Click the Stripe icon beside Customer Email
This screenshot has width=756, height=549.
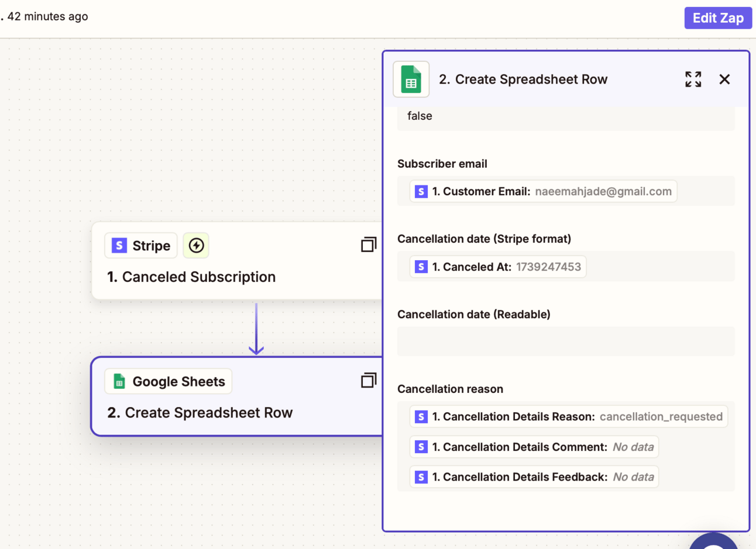pyautogui.click(x=421, y=191)
